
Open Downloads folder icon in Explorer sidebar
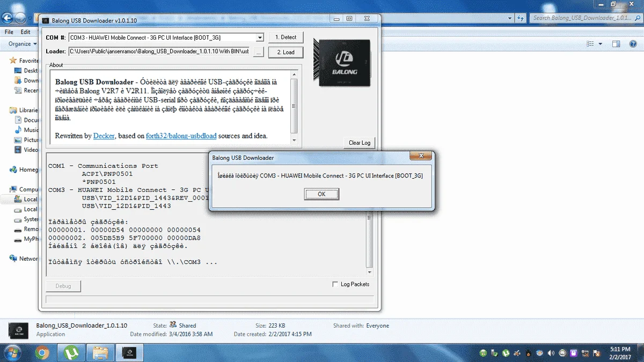pyautogui.click(x=18, y=80)
